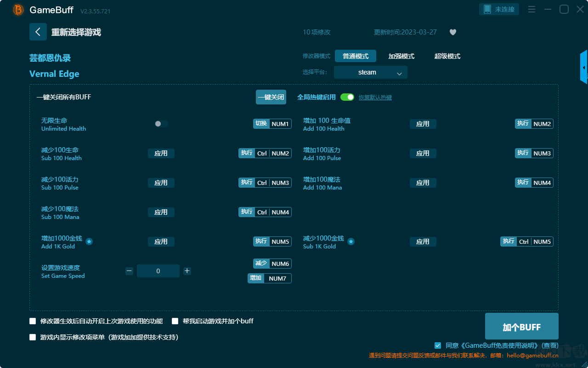Viewport: 588px width, 368px height.
Task: Click Ctrl NUM3 hotkey for Sub 100 Pulse
Action: pyautogui.click(x=265, y=183)
